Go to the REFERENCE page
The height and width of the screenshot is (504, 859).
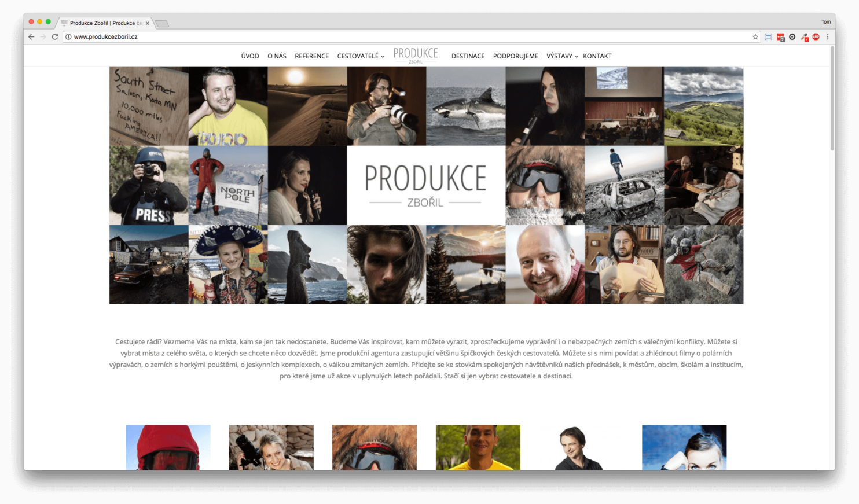311,56
